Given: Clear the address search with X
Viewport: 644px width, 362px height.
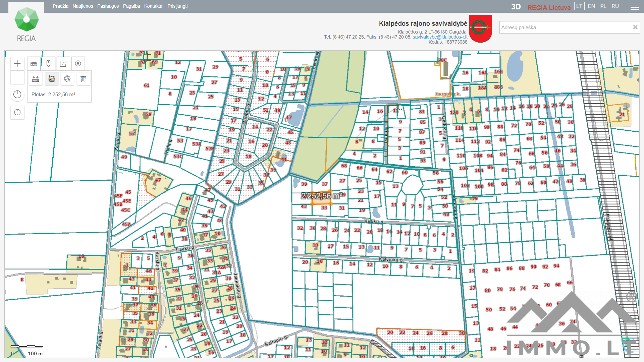Looking at the screenshot, I should 635,27.
